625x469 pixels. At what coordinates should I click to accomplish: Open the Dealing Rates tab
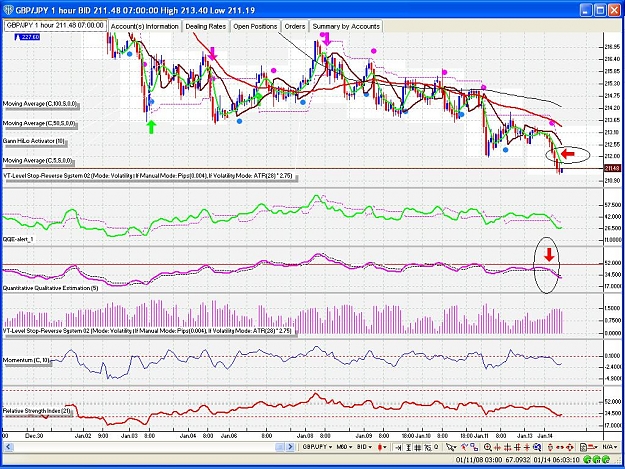[206, 26]
